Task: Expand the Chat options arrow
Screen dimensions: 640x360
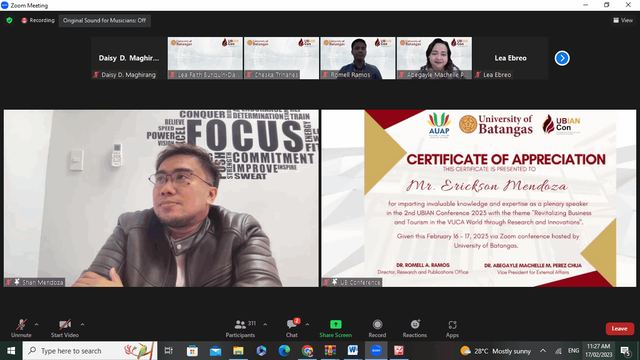Action: [x=307, y=324]
